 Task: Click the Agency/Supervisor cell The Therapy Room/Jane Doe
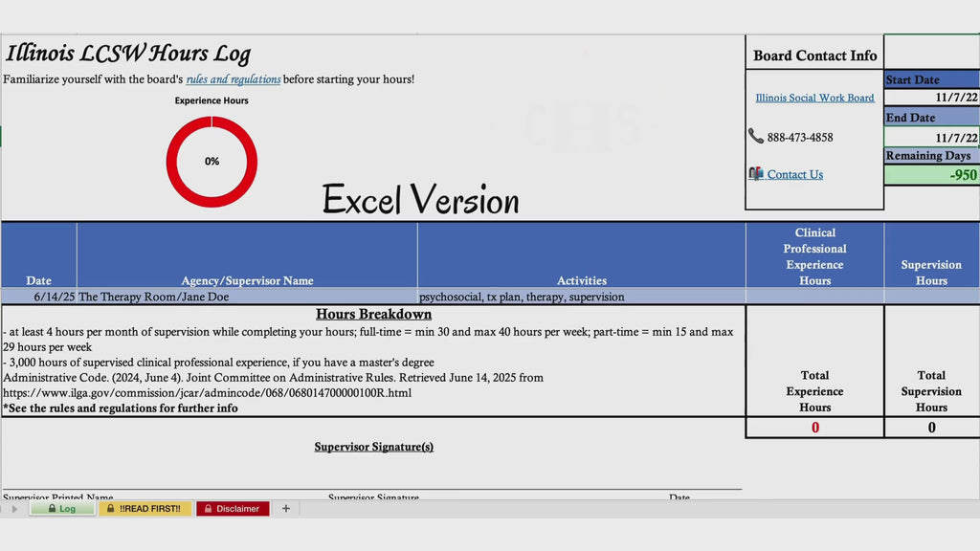247,297
